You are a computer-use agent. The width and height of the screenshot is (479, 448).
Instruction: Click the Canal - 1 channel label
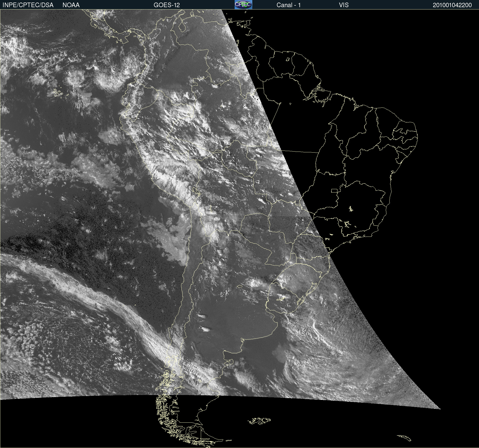point(289,5)
